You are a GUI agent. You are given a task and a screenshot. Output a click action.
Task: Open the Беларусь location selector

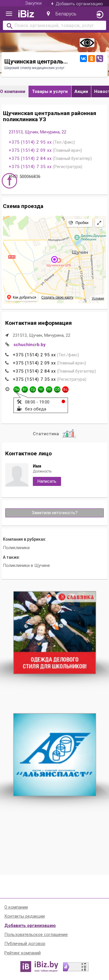pyautogui.click(x=62, y=14)
